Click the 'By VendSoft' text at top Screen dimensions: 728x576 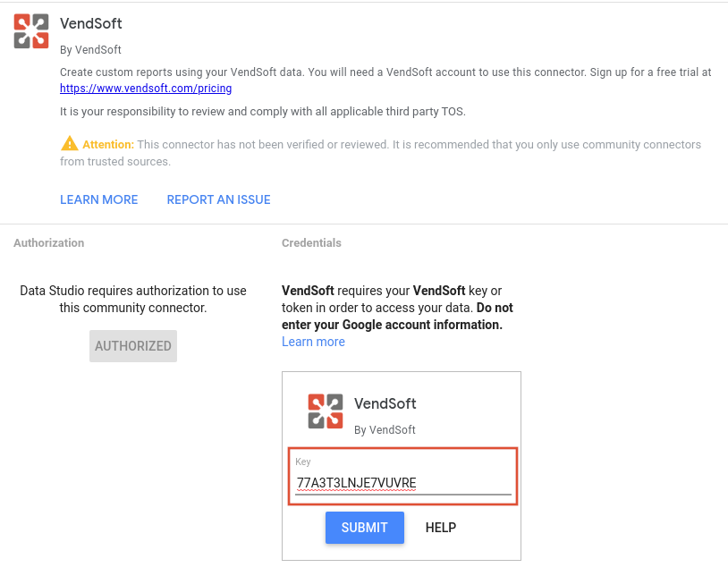[x=90, y=50]
